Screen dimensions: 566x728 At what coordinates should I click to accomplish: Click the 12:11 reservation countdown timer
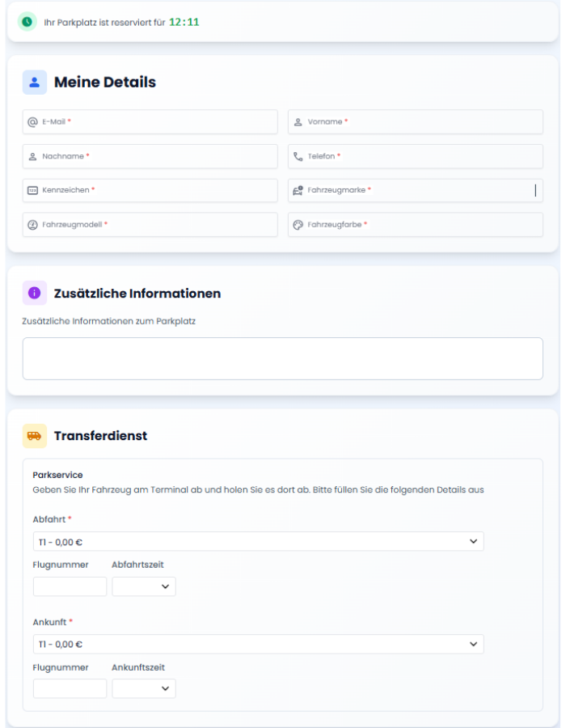pyautogui.click(x=184, y=22)
